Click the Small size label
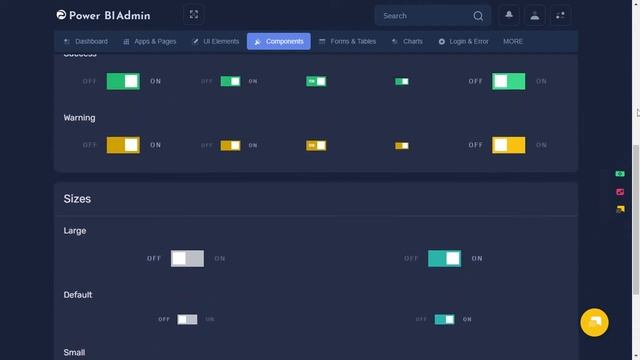Viewport: 640px width, 360px height. [74, 352]
